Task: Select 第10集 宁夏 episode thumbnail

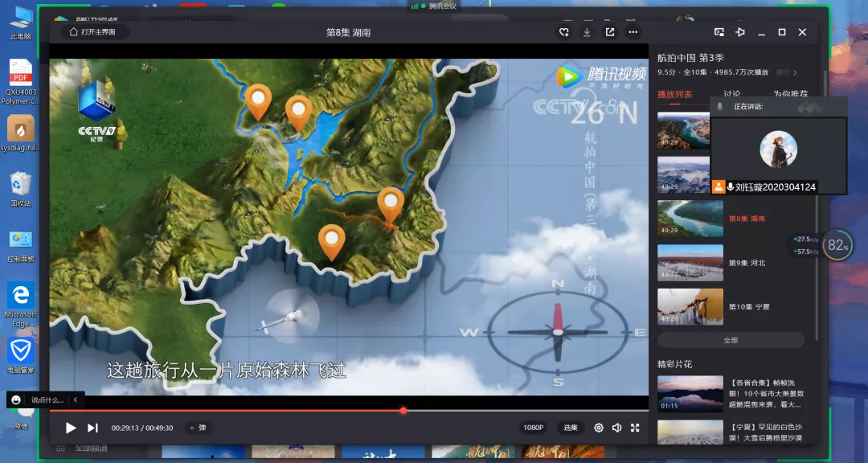Action: coord(690,306)
